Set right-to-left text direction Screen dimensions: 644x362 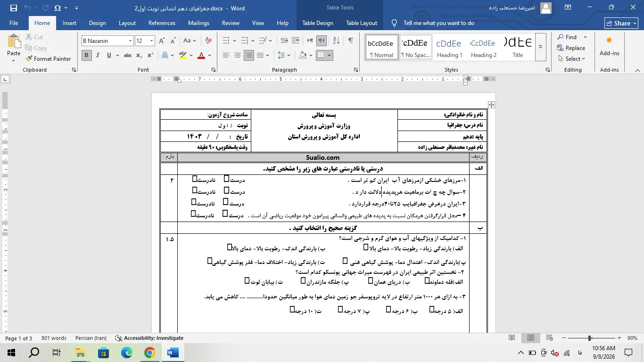322,41
